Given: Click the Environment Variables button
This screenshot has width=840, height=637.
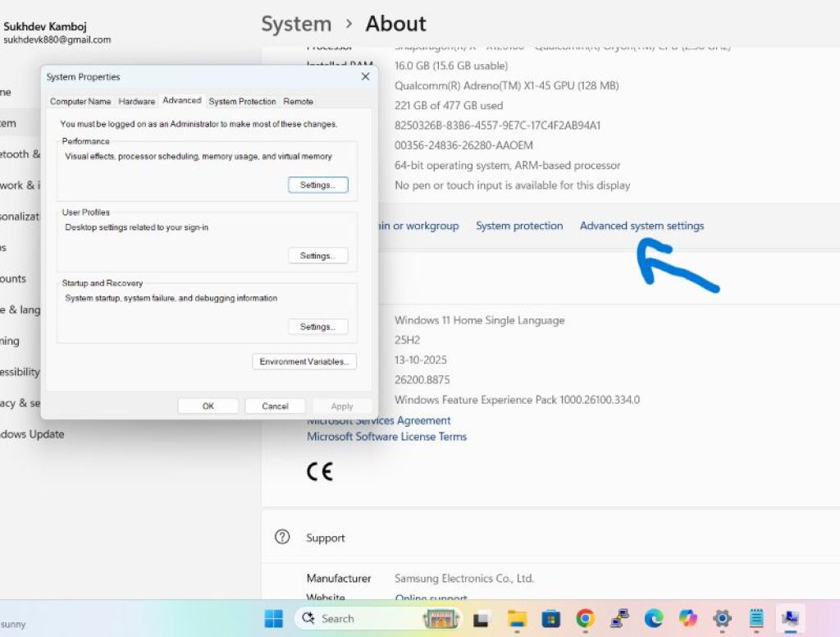Looking at the screenshot, I should click(304, 361).
